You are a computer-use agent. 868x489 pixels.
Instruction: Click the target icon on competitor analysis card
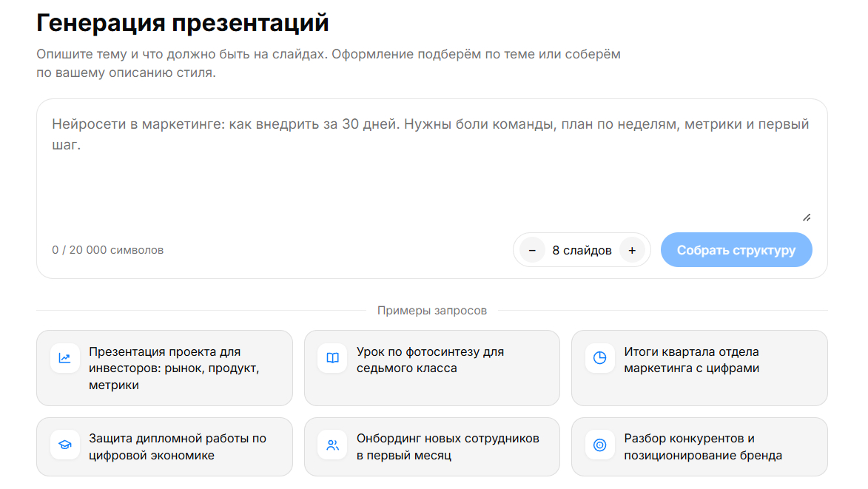pyautogui.click(x=600, y=445)
